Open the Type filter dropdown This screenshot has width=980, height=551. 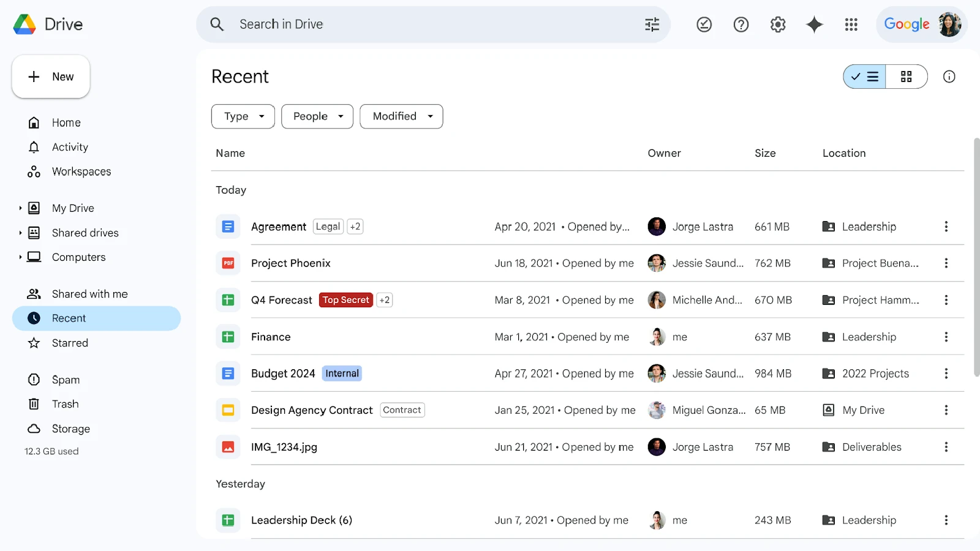243,116
